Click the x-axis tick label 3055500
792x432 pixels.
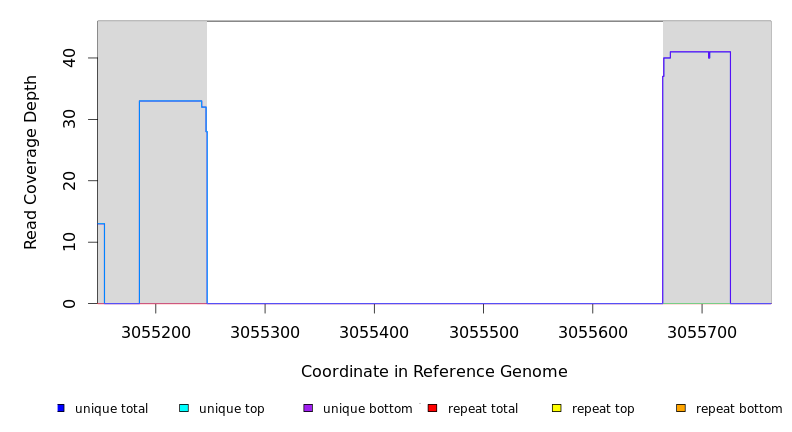pos(483,331)
